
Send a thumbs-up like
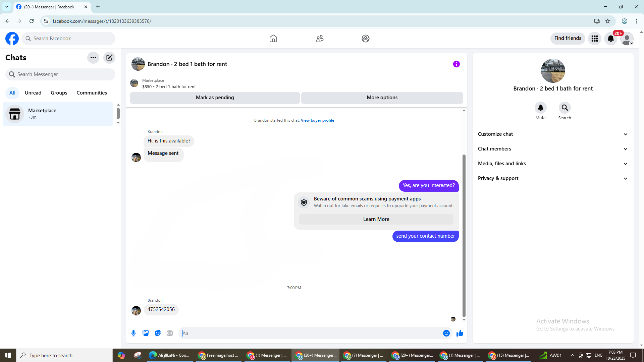click(x=460, y=333)
